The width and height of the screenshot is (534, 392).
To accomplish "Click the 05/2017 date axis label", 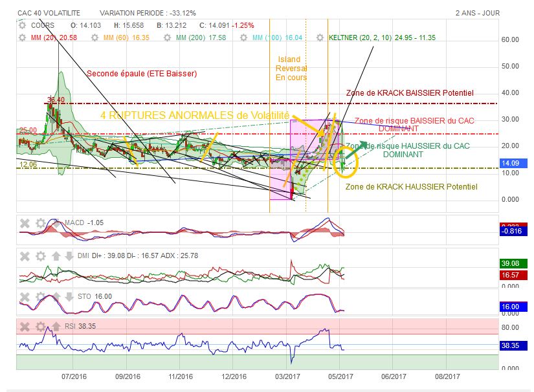I will (340, 376).
